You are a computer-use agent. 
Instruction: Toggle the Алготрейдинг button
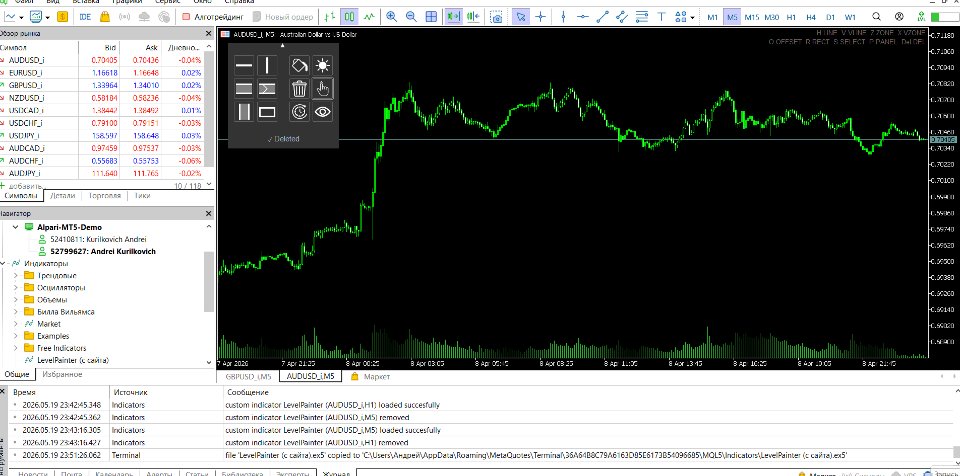212,17
